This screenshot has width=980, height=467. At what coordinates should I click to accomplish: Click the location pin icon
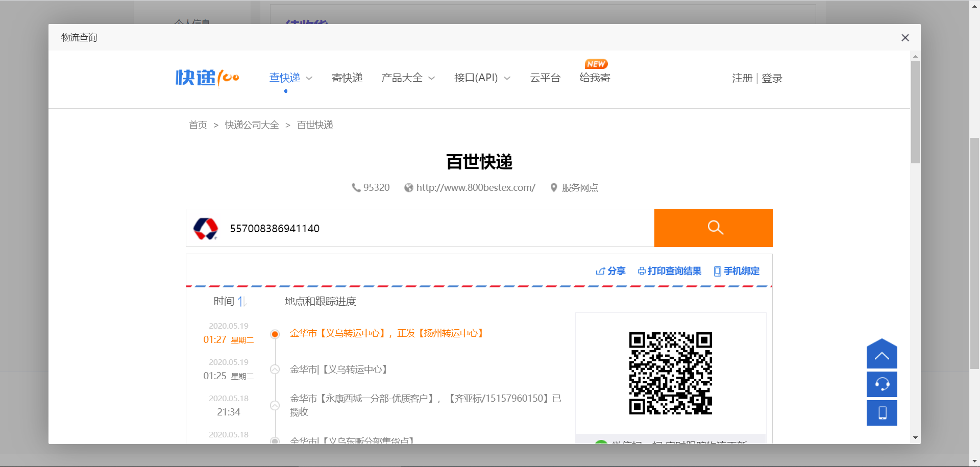(x=554, y=188)
